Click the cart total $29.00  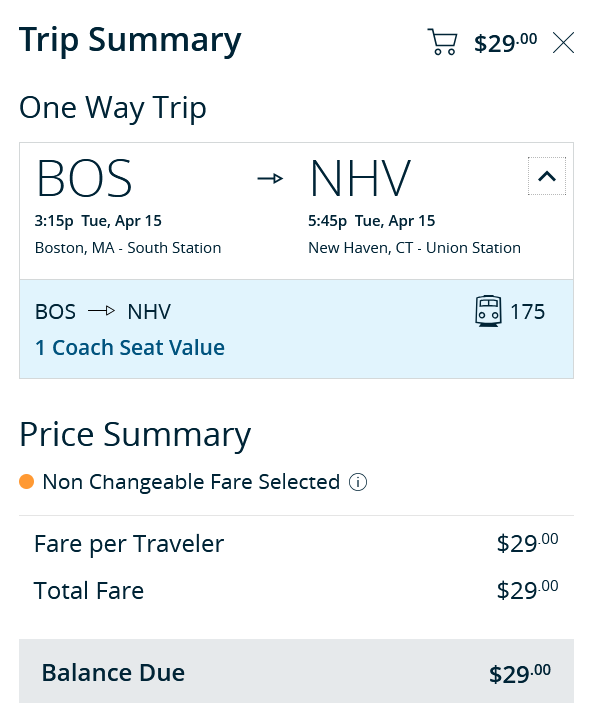tap(505, 43)
